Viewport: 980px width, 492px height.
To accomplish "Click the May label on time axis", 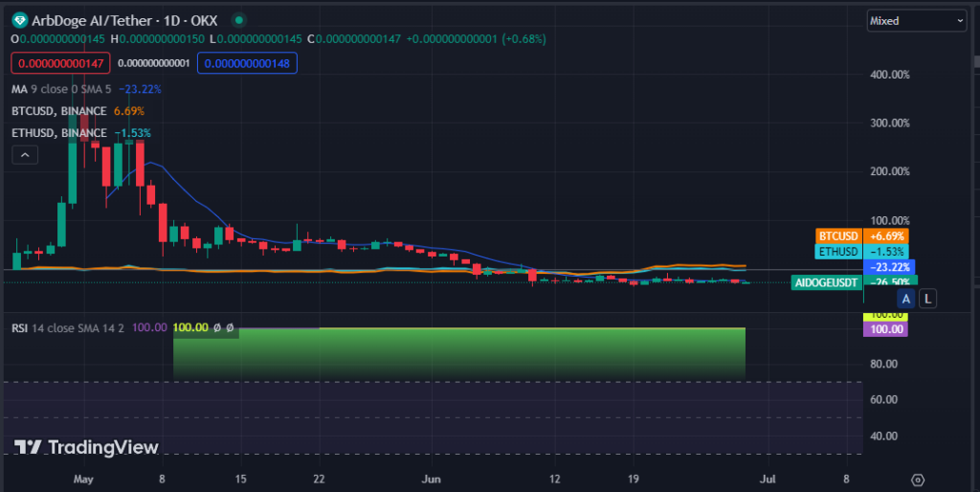I will coord(83,480).
